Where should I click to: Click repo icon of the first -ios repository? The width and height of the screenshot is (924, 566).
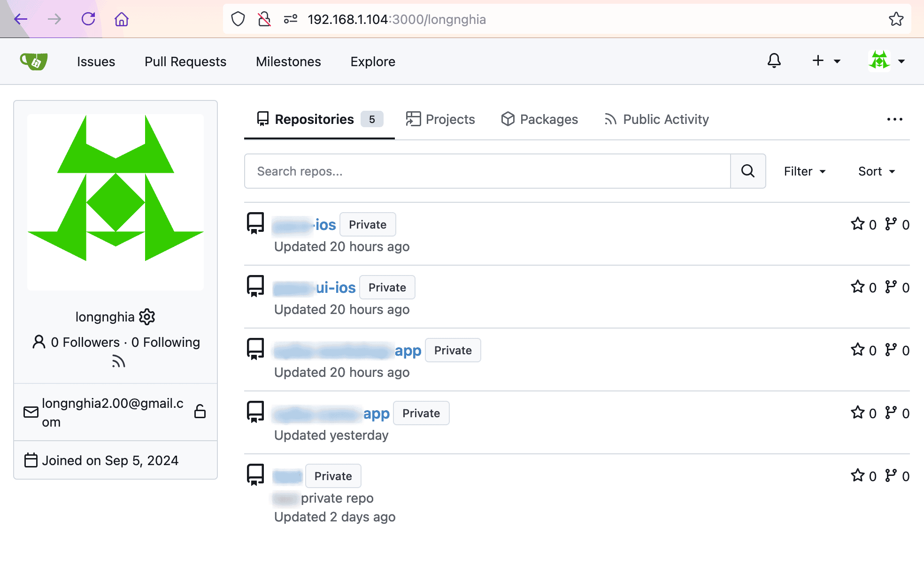[255, 223]
